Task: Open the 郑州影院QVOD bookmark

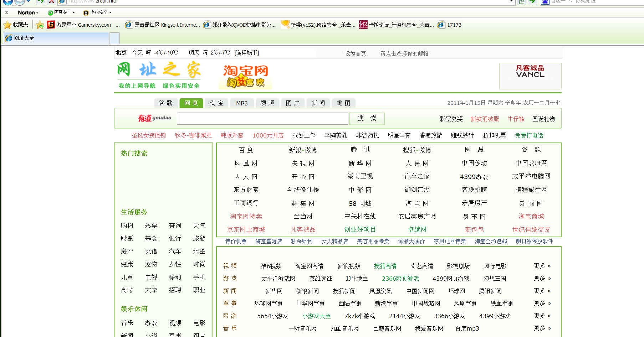Action: tap(239, 25)
